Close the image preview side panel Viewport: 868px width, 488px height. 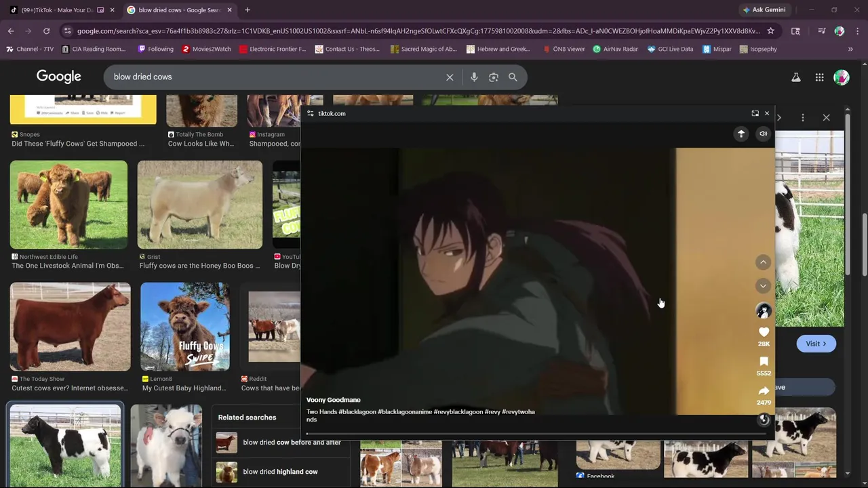[826, 117]
